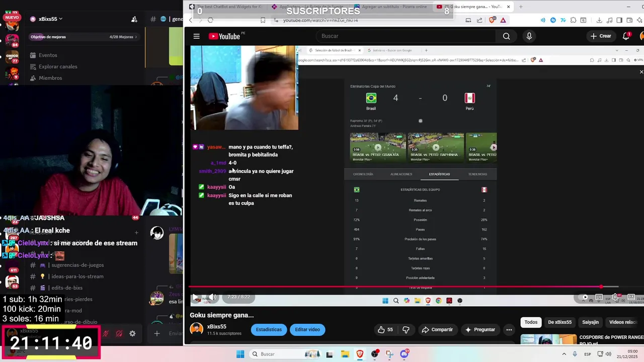The image size is (644, 362).
Task: Bookmark the page with the bookmark icon
Action: (x=263, y=20)
